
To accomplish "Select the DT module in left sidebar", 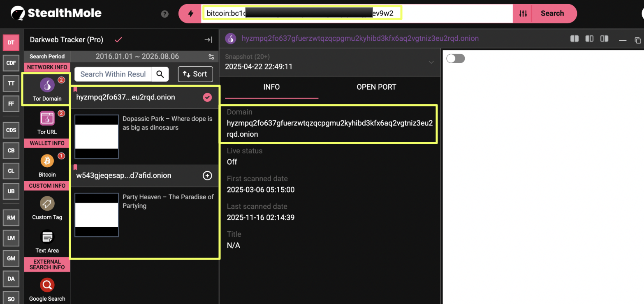I will [x=11, y=43].
